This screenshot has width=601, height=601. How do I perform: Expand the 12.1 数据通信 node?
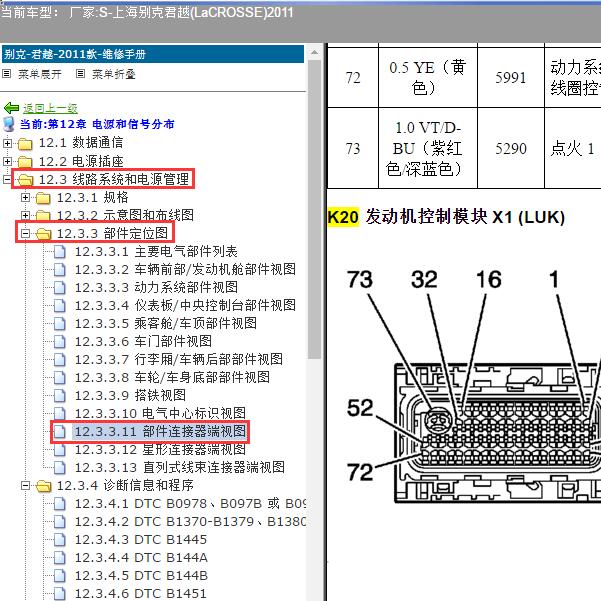click(x=7, y=143)
